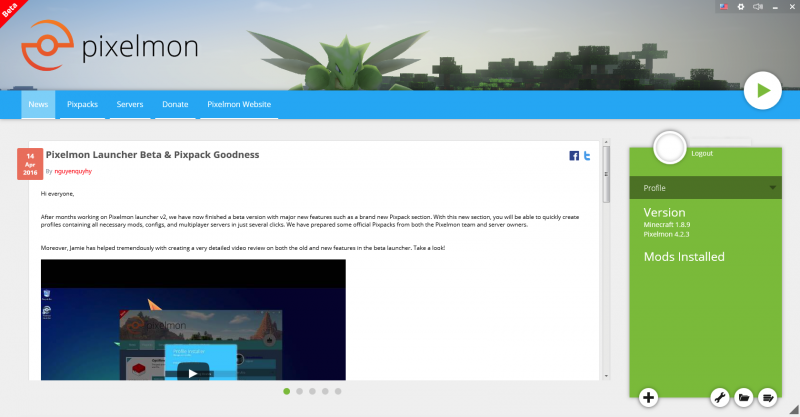This screenshot has width=800, height=417.
Task: Share the news post on Twitter
Action: [x=587, y=156]
